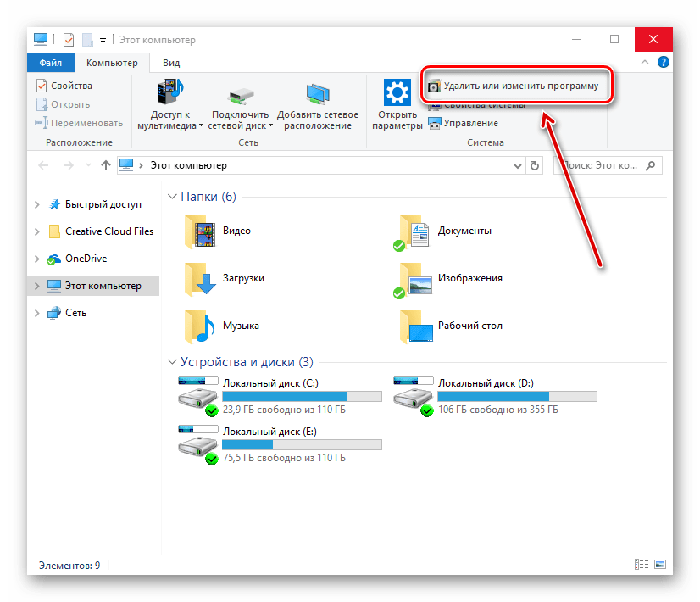Switch to the Компьютер ribbon tab

[x=112, y=63]
